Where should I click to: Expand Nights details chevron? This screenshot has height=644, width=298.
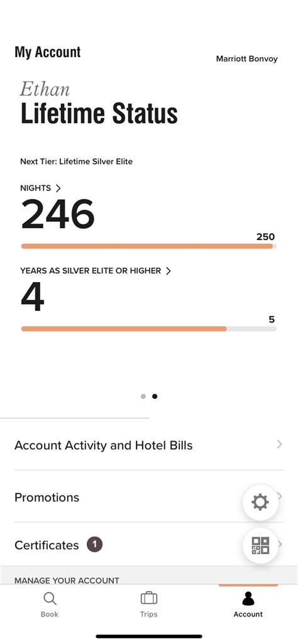pos(58,188)
